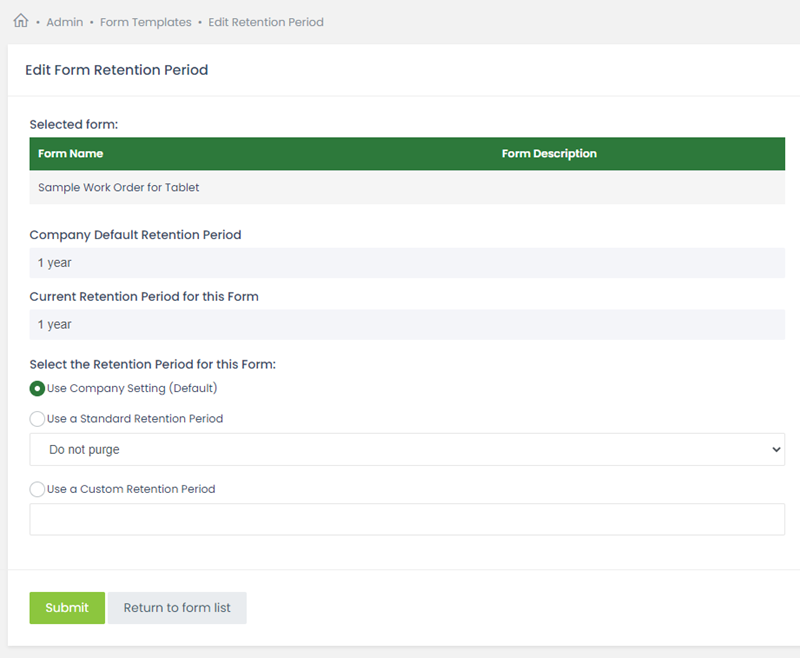Open the Admin breadcrumb link

pos(65,22)
